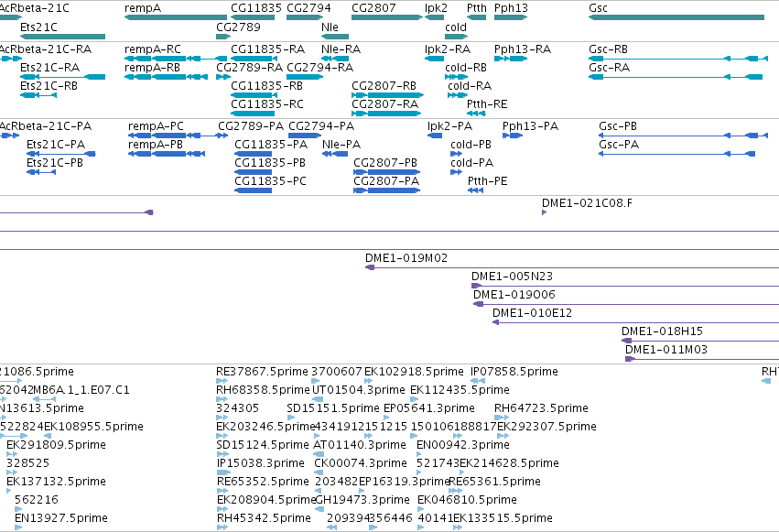
Task: Select the EK214628.5prime label
Action: point(509,463)
